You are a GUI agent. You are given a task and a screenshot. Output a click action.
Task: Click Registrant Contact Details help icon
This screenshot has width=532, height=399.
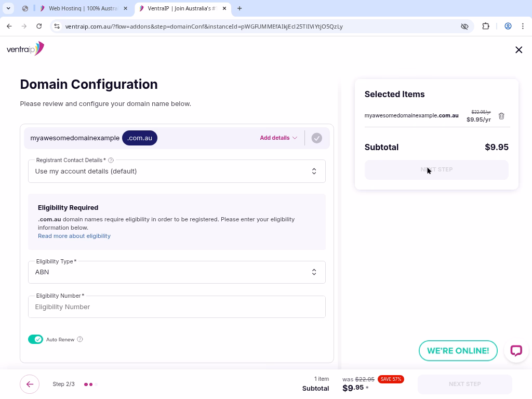[111, 161]
